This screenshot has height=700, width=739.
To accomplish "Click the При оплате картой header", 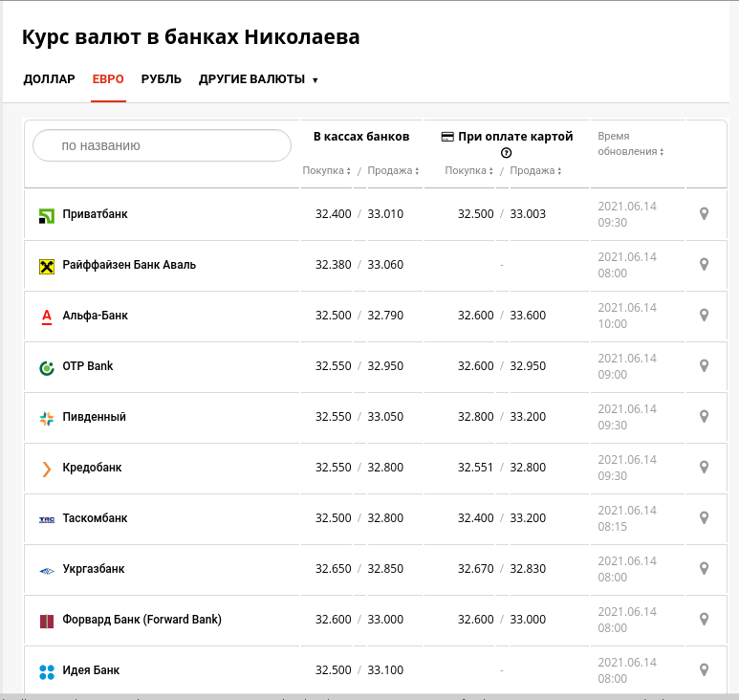I will pyautogui.click(x=515, y=137).
